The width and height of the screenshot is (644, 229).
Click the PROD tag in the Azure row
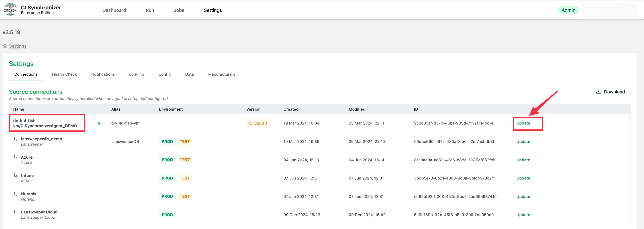coord(167,160)
